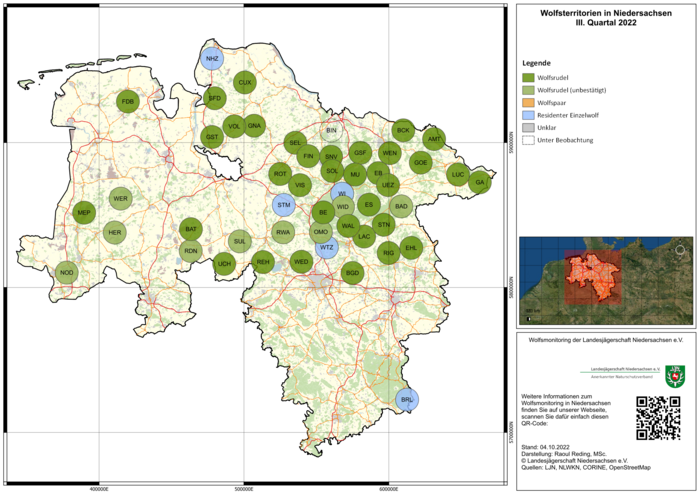Screen dimensions: 700x495
Task: Select the CUX wolf pack circle
Action: pyautogui.click(x=245, y=83)
